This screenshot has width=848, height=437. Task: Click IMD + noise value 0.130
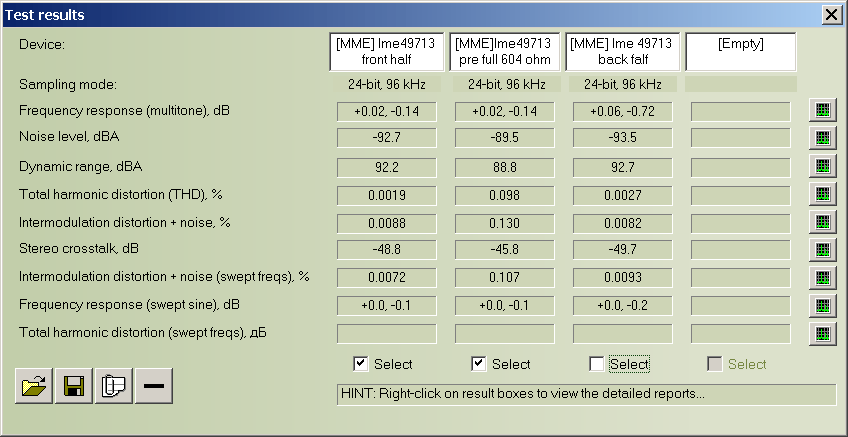pyautogui.click(x=505, y=223)
